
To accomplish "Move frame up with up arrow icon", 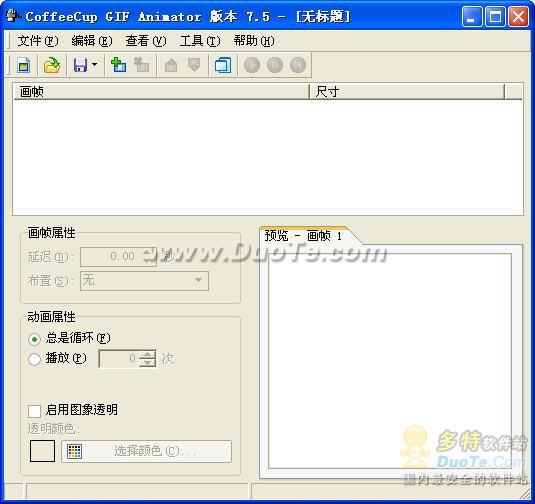I will point(171,65).
